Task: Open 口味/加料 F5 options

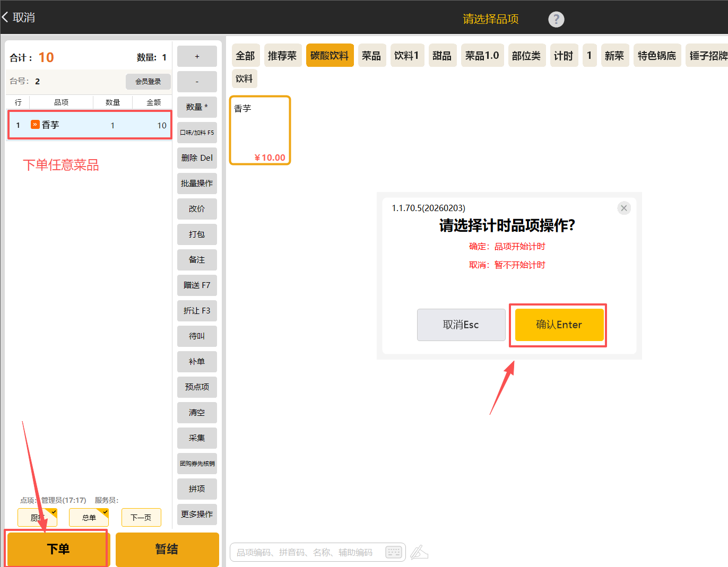Action: pyautogui.click(x=197, y=133)
